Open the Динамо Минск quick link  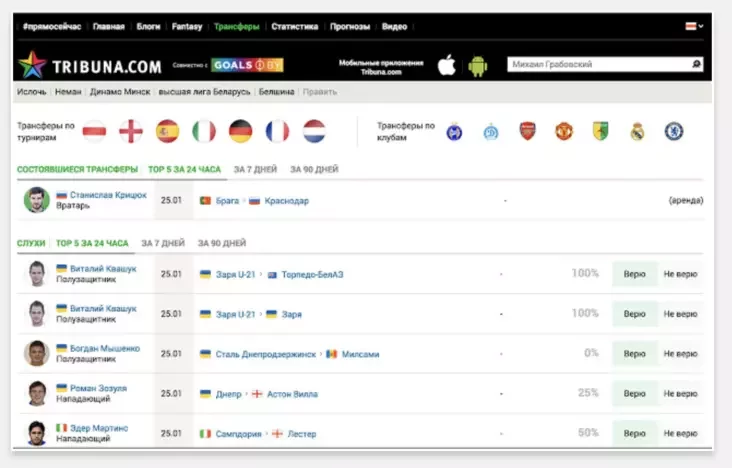120,92
